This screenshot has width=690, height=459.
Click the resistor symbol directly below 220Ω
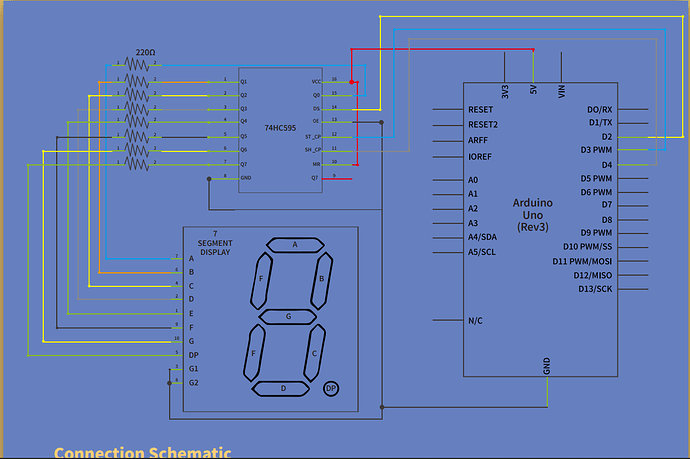pyautogui.click(x=136, y=65)
